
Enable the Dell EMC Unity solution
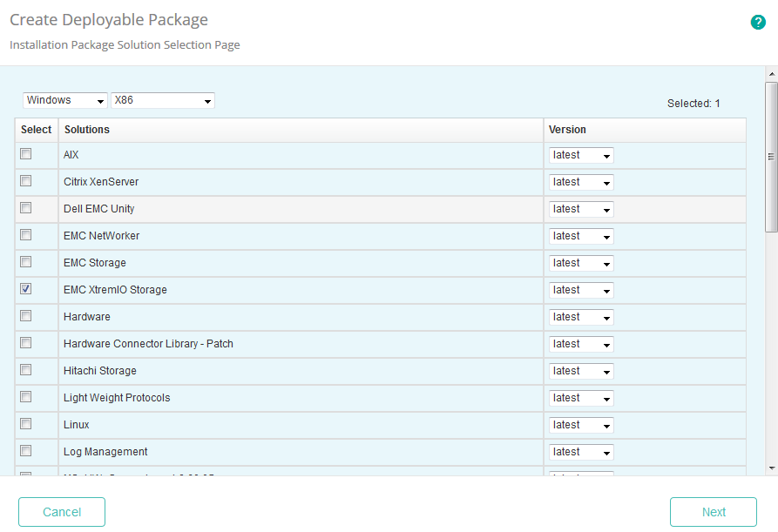(x=25, y=208)
